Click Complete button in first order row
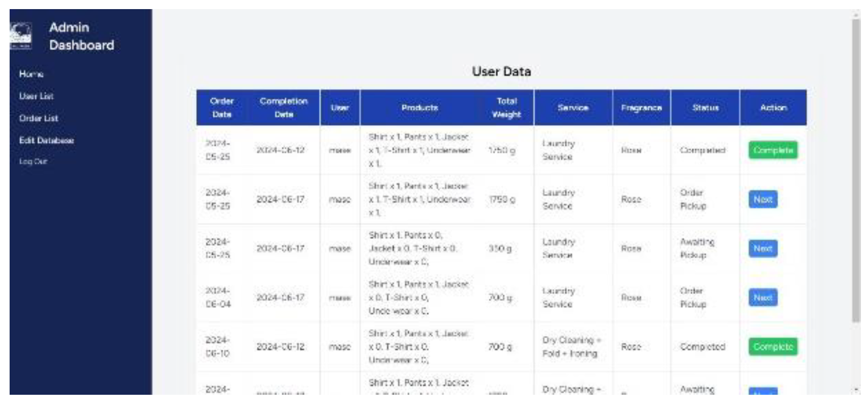868x414 pixels. pos(772,150)
